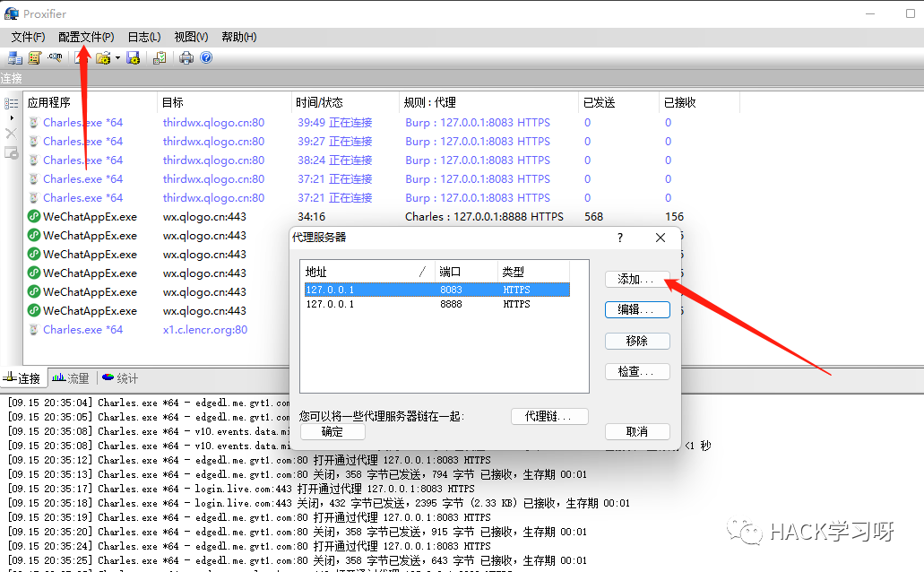The width and height of the screenshot is (924, 572).
Task: Click the list view icon in the left strip
Action: click(x=11, y=103)
